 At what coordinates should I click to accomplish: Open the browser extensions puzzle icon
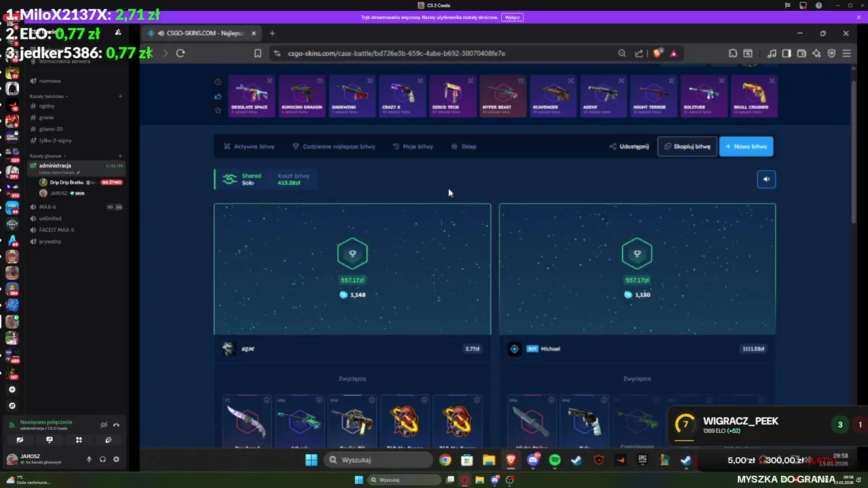click(x=733, y=53)
